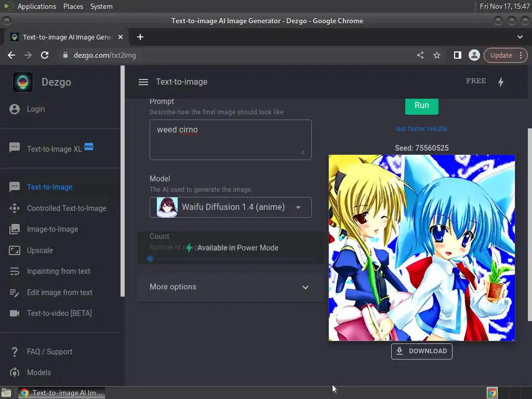
Task: Toggle the hamburger menu button
Action: 143,82
